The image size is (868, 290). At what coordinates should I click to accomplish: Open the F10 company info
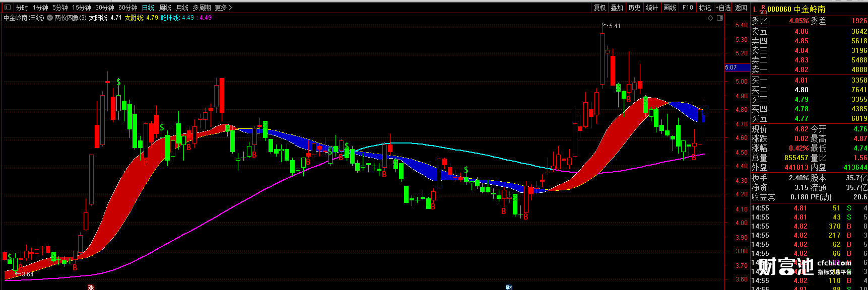pyautogui.click(x=688, y=8)
